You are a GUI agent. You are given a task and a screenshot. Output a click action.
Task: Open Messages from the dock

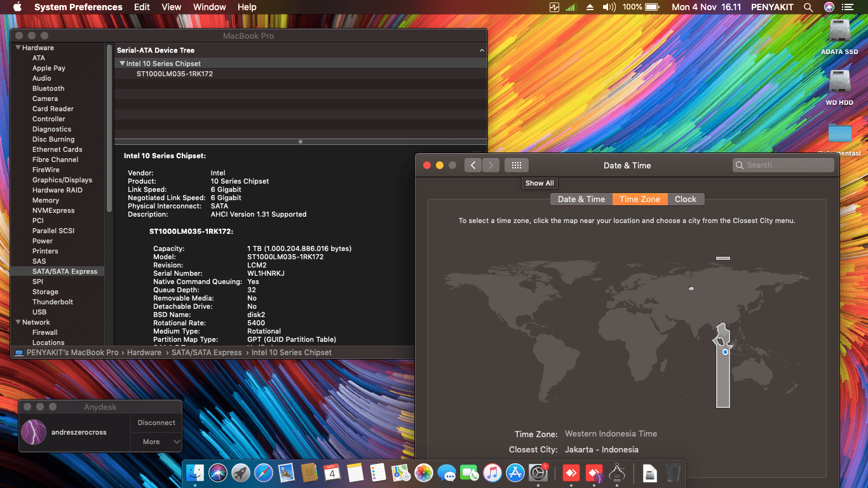pos(447,473)
